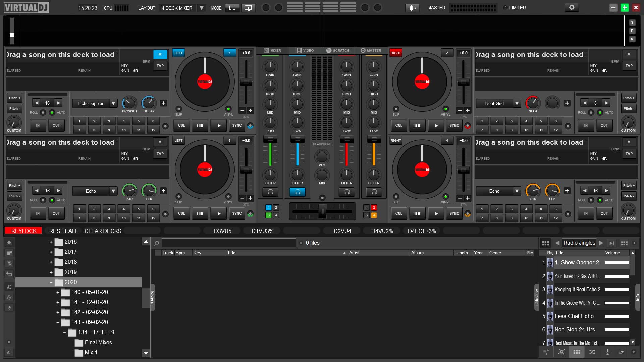The image size is (644, 362).
Task: Click RESET ALL button
Action: 63,231
